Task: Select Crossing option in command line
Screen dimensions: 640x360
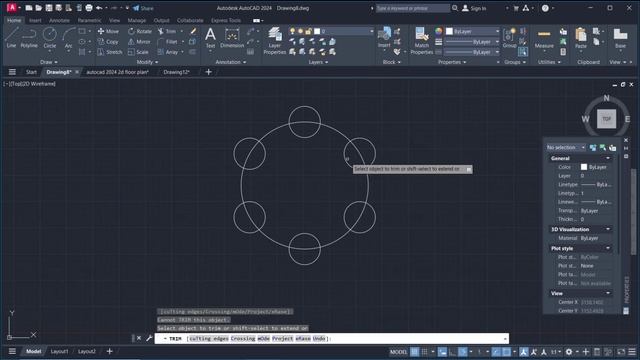Action: point(243,338)
